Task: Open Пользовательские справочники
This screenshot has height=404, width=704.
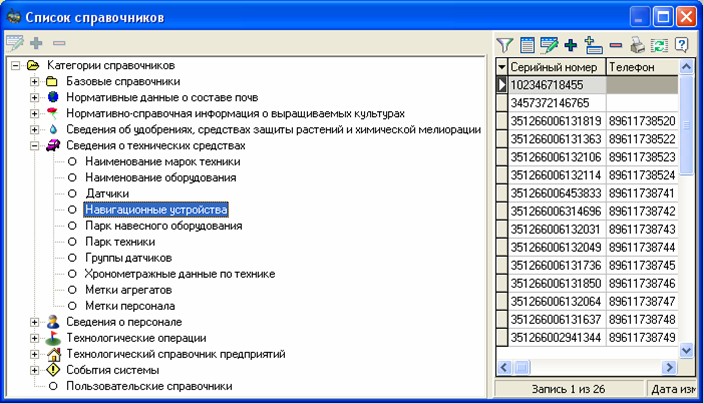Action: (149, 386)
